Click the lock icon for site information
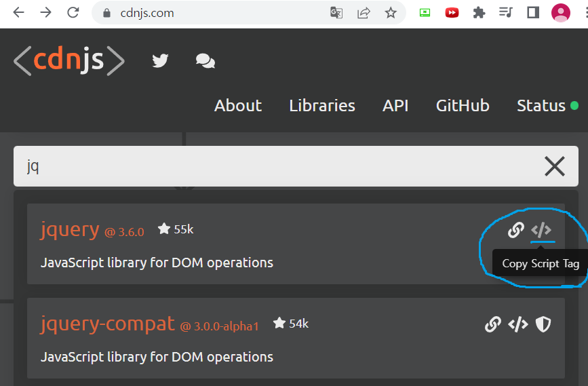The width and height of the screenshot is (588, 386). pyautogui.click(x=107, y=13)
